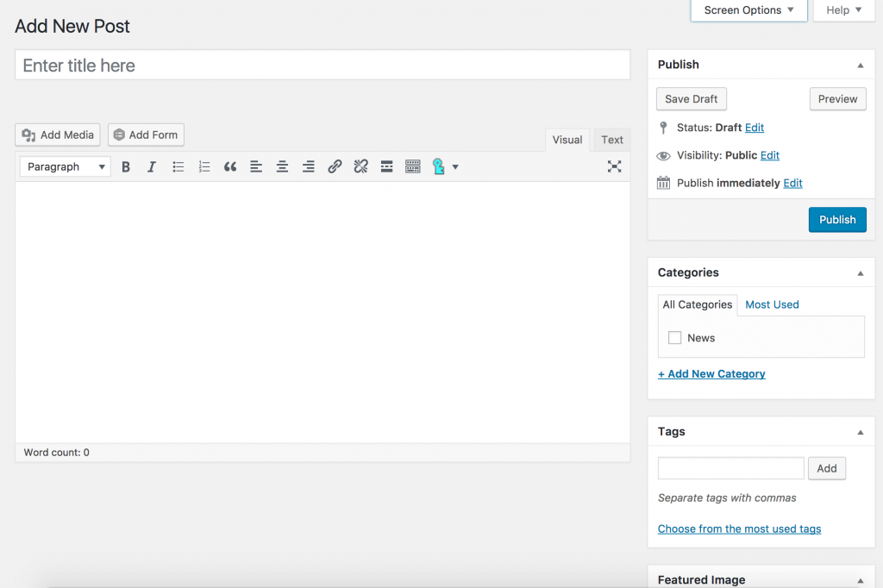Apply blockquote formatting
This screenshot has width=883, height=588.
[230, 167]
